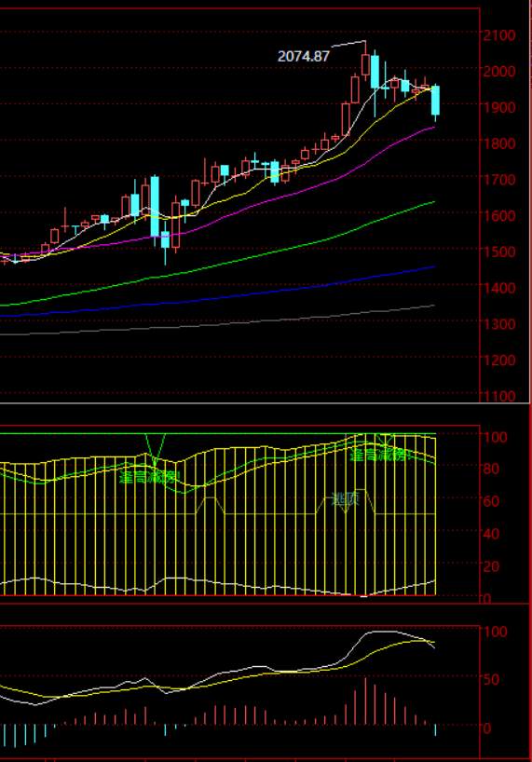
Task: Click the left-side 逢高减磅 signal label
Action: pyautogui.click(x=150, y=477)
